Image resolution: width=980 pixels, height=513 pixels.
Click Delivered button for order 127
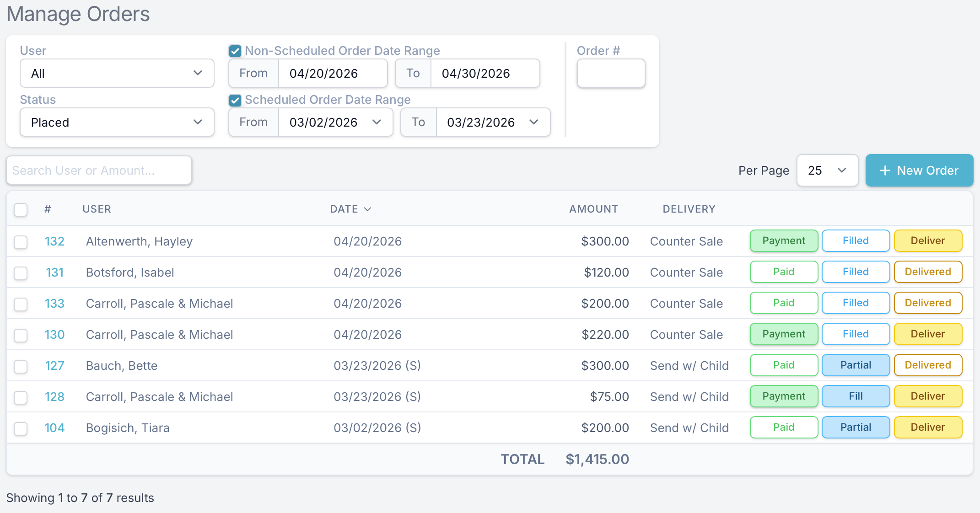(928, 365)
